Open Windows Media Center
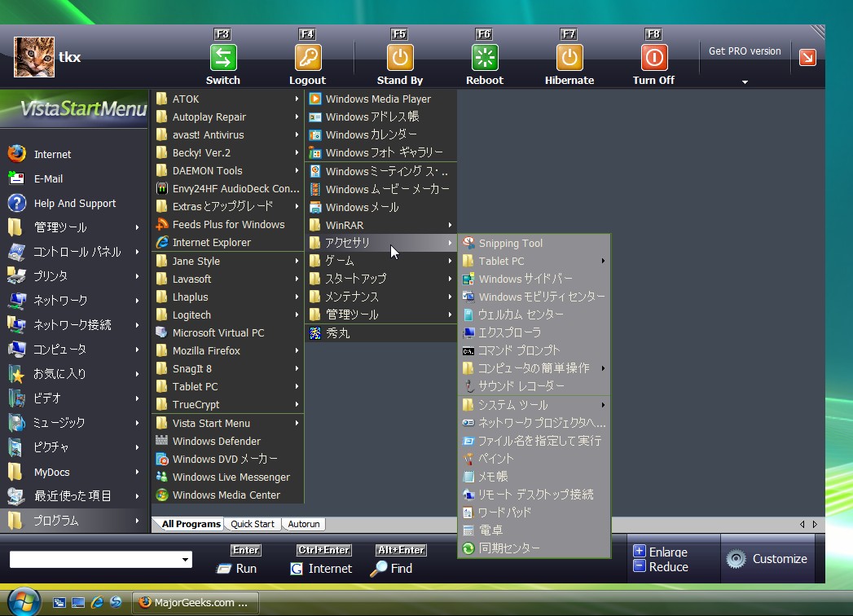 (x=227, y=495)
